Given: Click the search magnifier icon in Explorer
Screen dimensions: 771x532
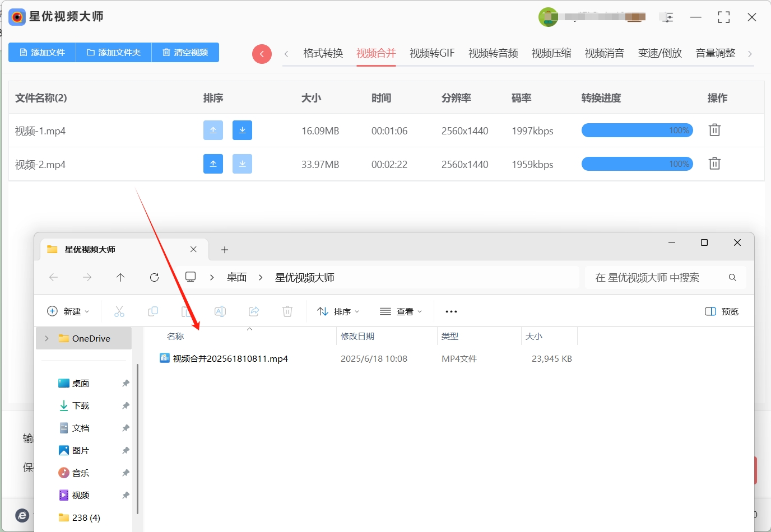Looking at the screenshot, I should click(732, 277).
